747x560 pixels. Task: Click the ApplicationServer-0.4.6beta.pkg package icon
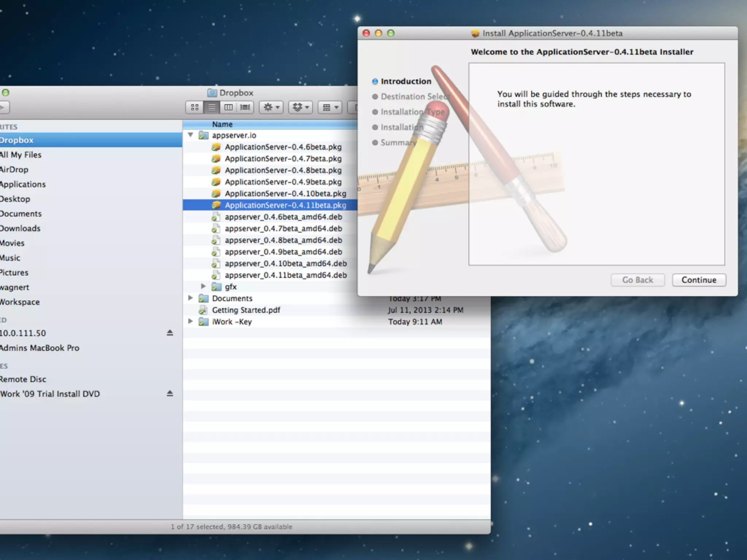tap(216, 147)
